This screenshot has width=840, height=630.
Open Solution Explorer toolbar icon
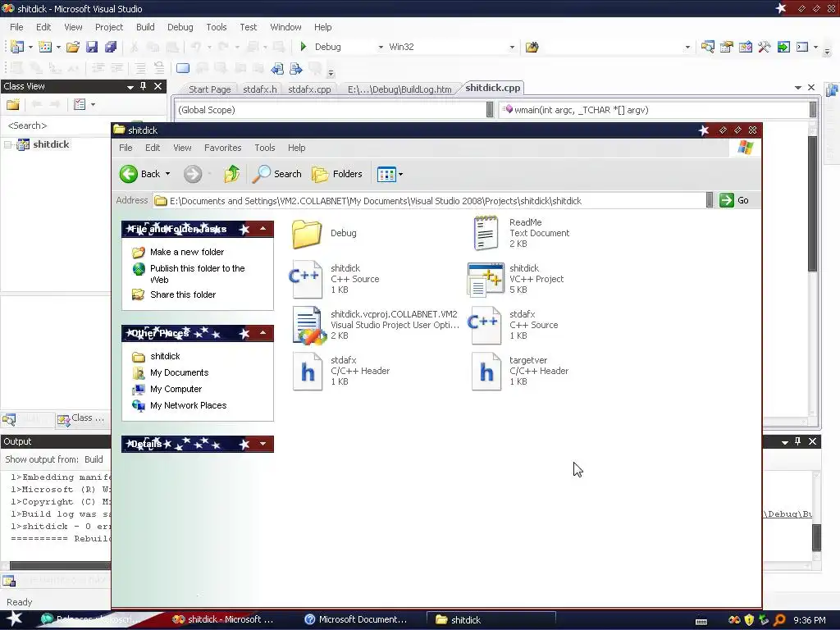click(708, 47)
